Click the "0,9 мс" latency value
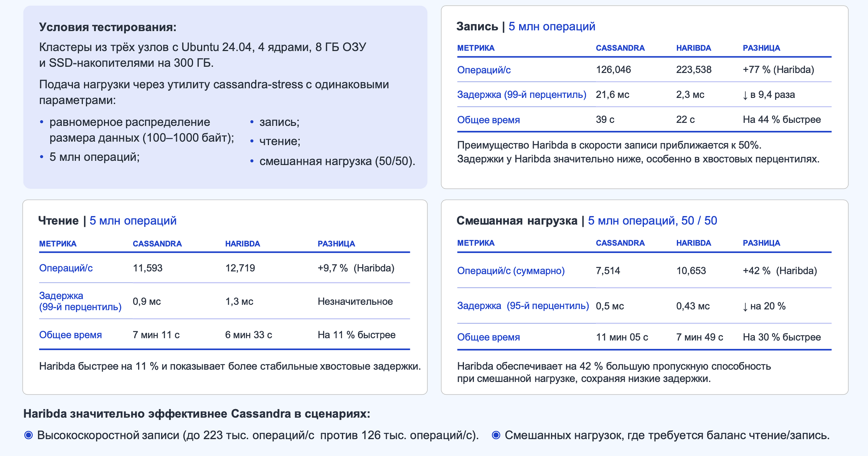The height and width of the screenshot is (456, 868). pos(147,301)
